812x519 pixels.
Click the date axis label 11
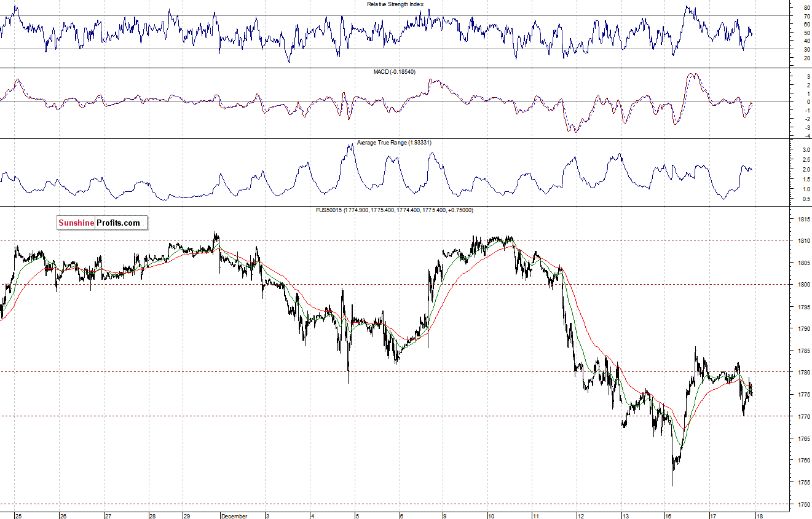[x=536, y=516]
